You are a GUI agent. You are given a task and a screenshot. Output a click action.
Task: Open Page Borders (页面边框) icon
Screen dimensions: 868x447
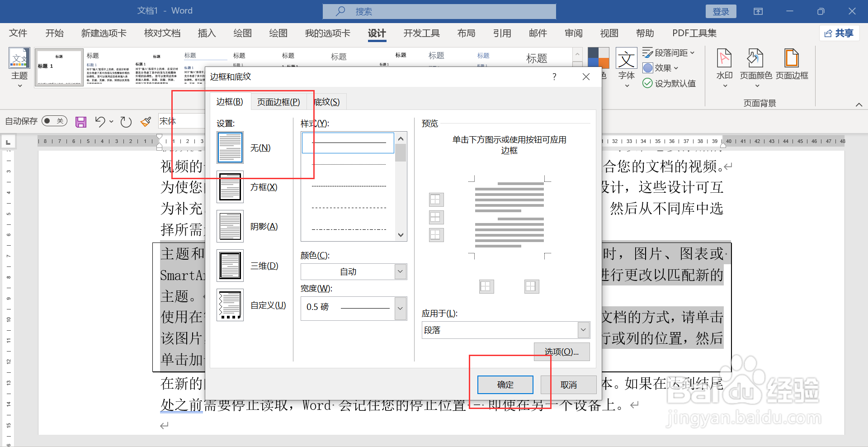pos(792,58)
